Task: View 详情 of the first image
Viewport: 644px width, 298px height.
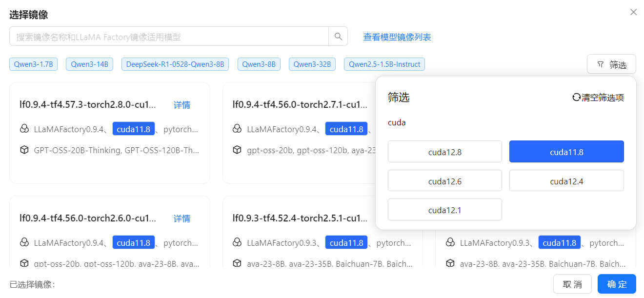Action: click(x=181, y=105)
